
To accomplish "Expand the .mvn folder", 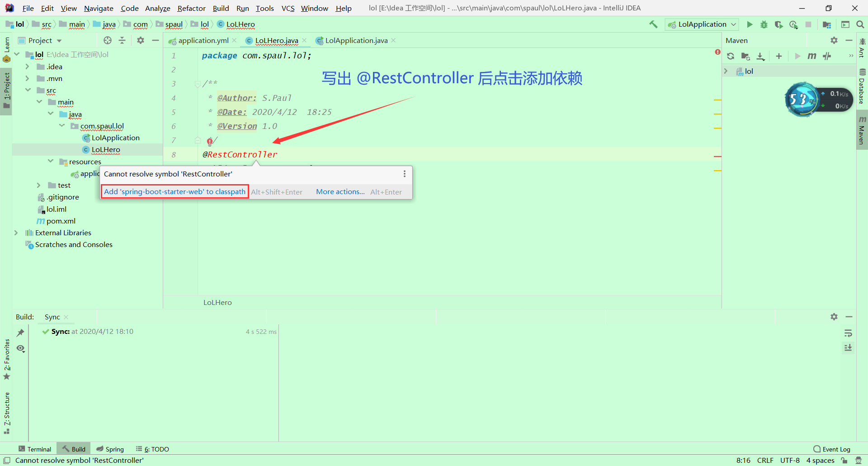I will (28, 78).
